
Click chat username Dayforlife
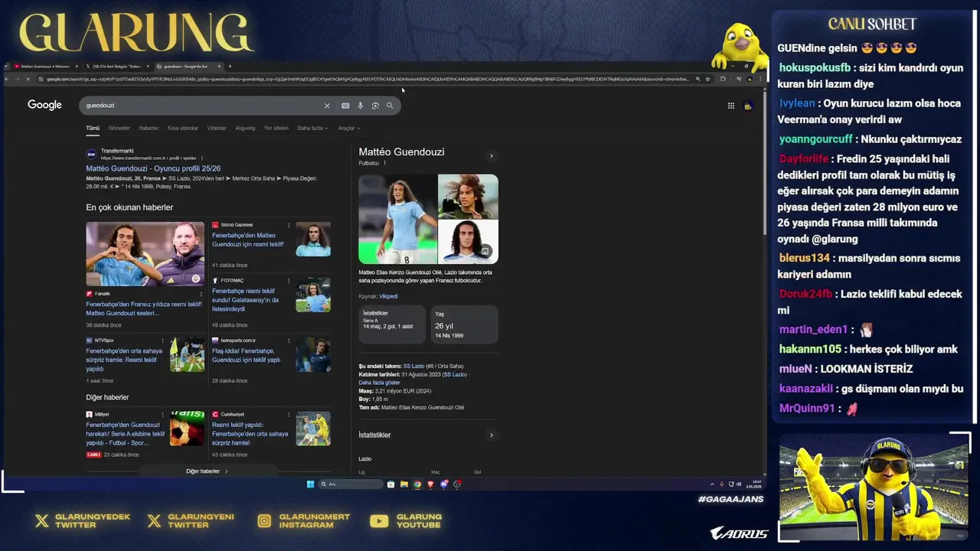click(x=804, y=159)
